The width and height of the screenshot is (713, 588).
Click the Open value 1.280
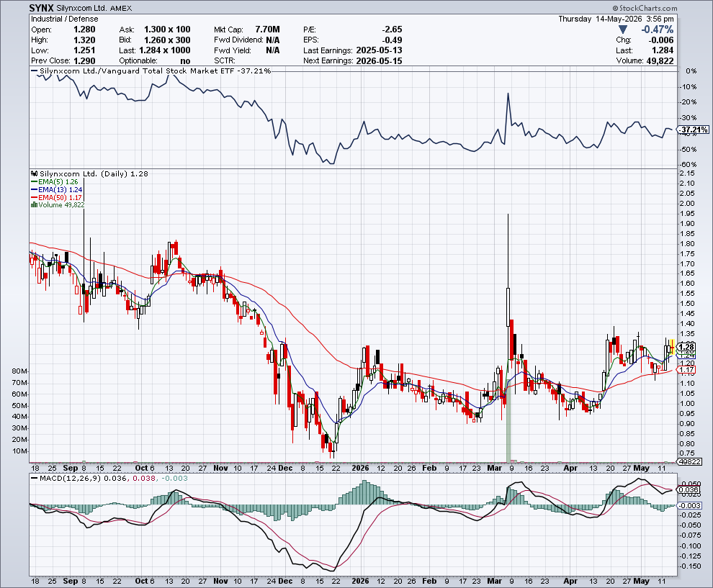pyautogui.click(x=84, y=30)
